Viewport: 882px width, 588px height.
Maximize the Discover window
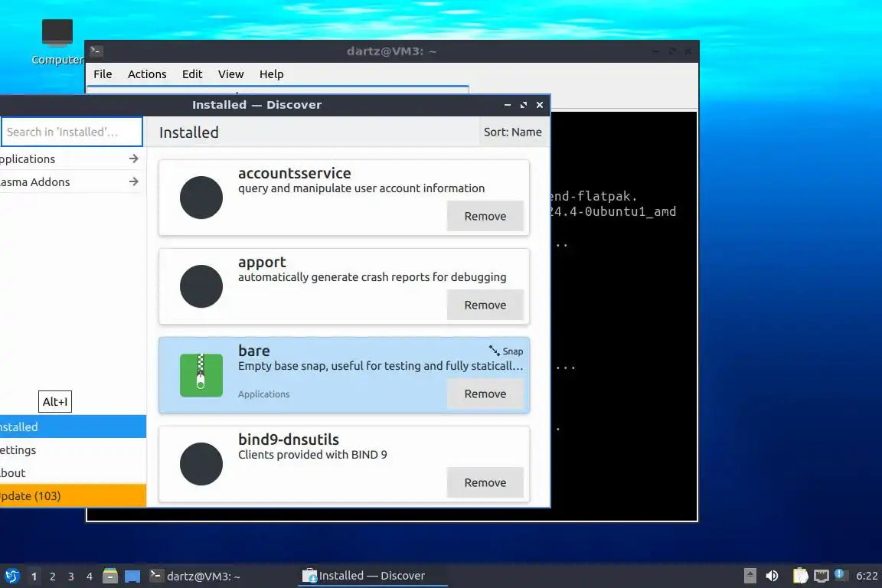click(x=524, y=105)
